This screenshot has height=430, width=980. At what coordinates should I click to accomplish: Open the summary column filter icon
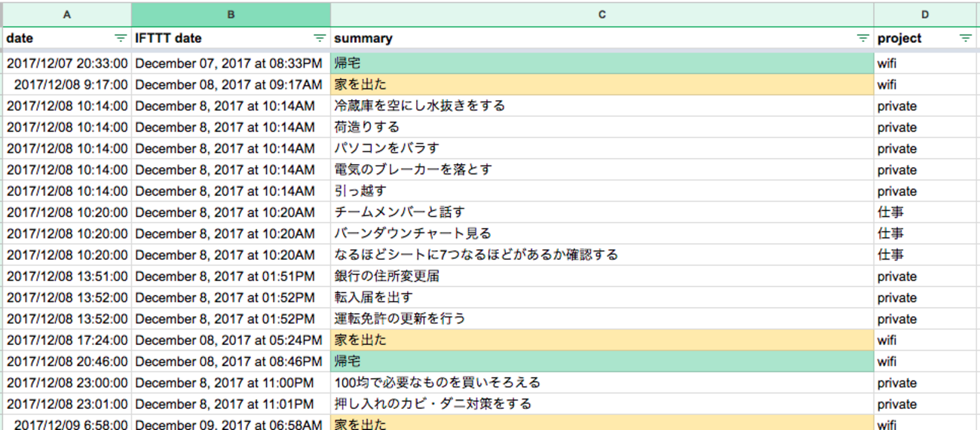[863, 38]
